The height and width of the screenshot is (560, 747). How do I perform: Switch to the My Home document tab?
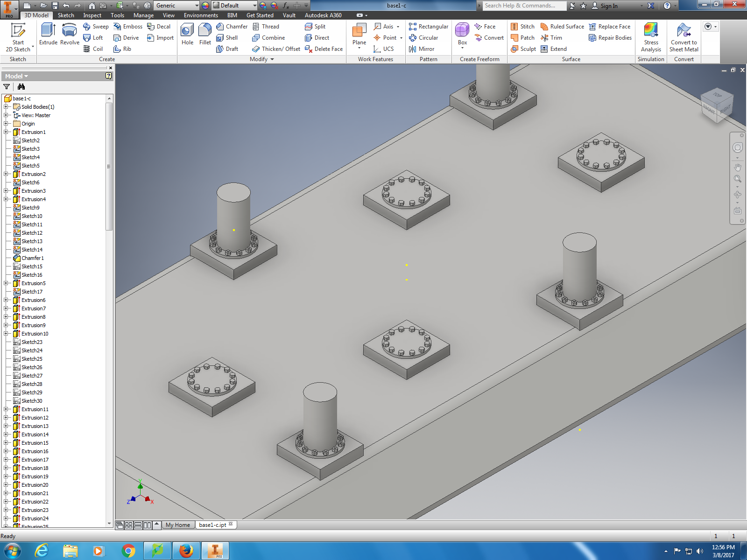[x=177, y=525]
